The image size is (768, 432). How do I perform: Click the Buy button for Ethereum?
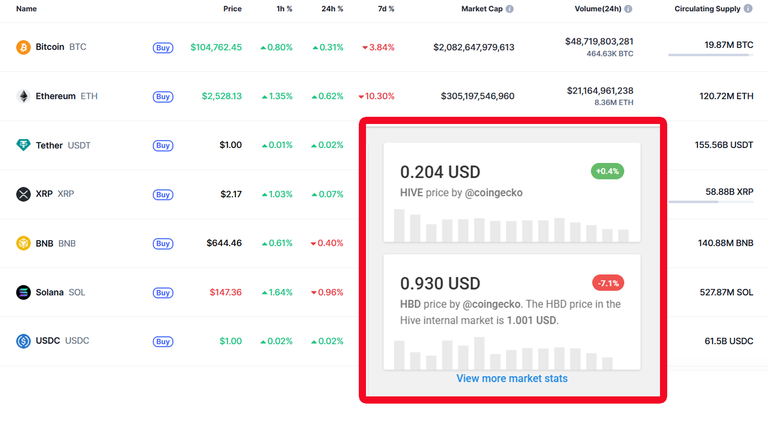click(163, 96)
